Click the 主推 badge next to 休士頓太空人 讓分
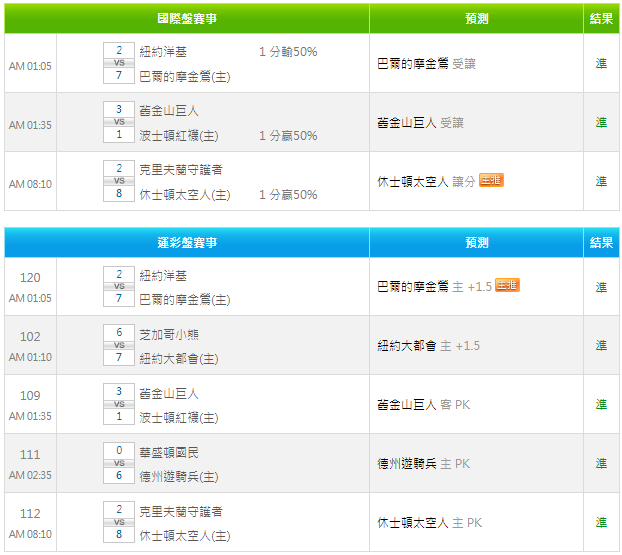Screen dimensions: 622x555 coord(491,181)
